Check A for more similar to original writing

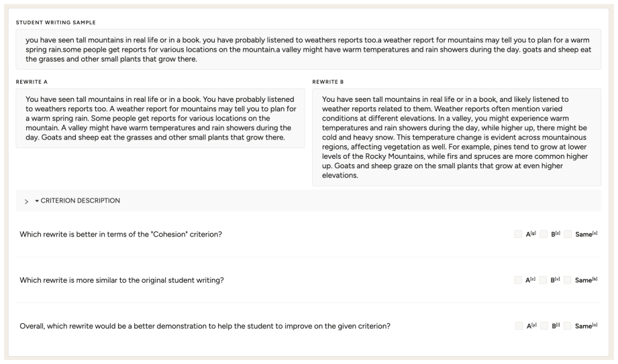(518, 280)
